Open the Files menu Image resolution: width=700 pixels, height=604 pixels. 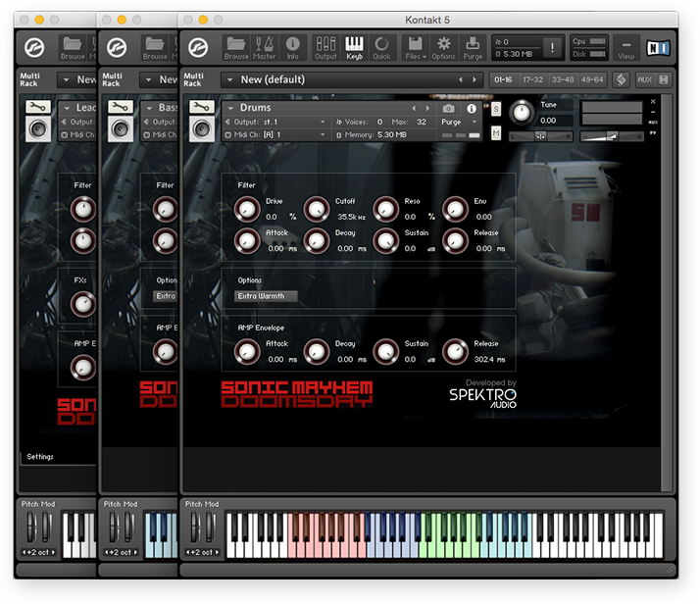[x=416, y=48]
